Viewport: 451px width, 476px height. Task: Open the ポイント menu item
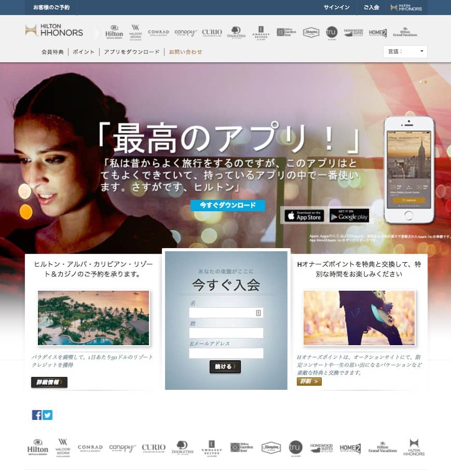tap(84, 52)
